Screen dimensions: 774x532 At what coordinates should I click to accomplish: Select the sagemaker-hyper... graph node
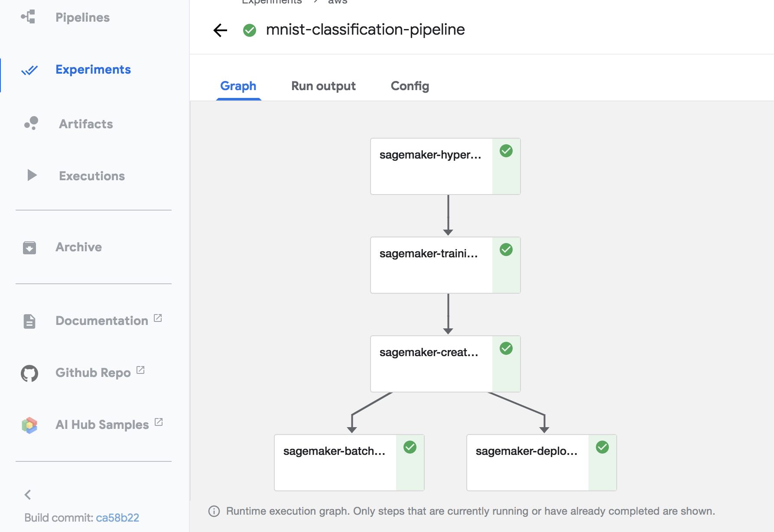coord(446,166)
